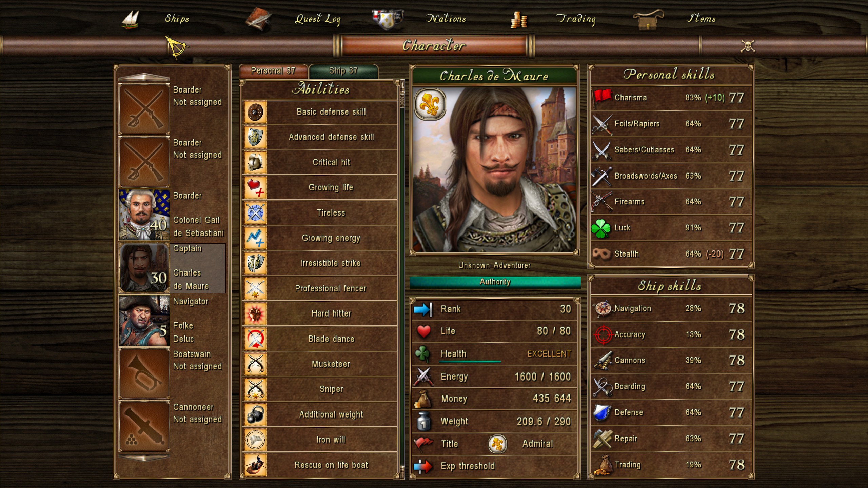The height and width of the screenshot is (488, 868).
Task: Click the Musketeer ability icon
Action: pos(255,364)
